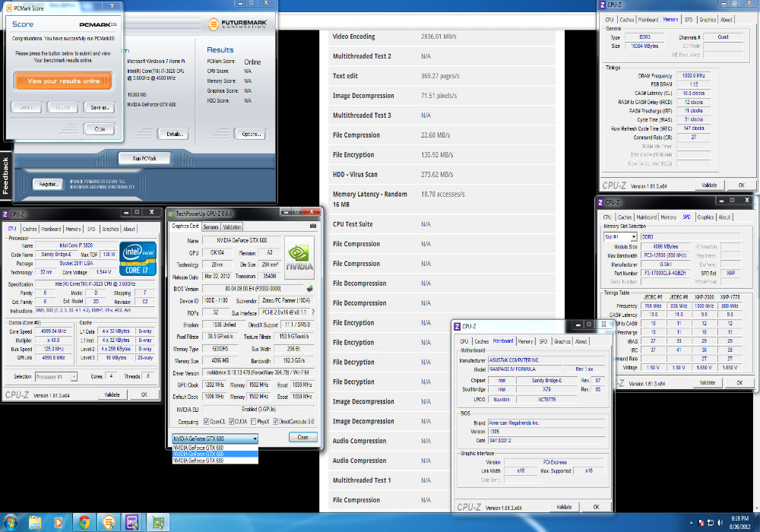Click Close button in PCMark Score dialog
This screenshot has height=532, width=760.
pos(100,129)
